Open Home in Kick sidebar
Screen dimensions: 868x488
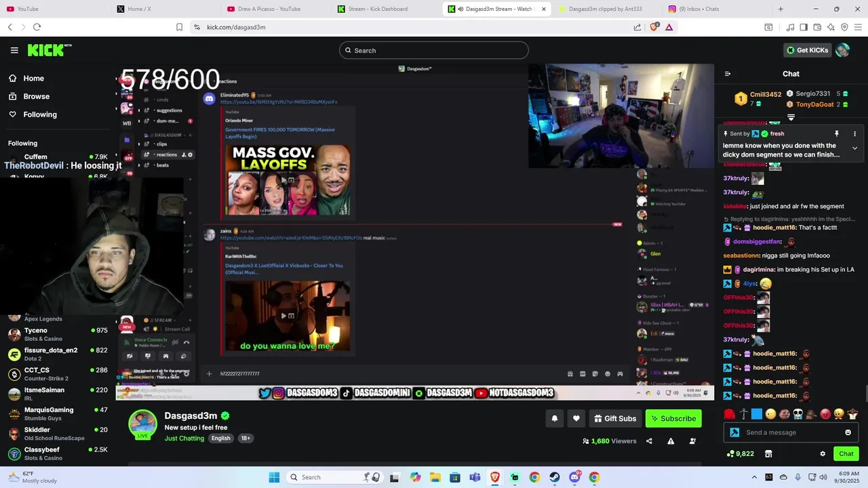pyautogui.click(x=26, y=78)
